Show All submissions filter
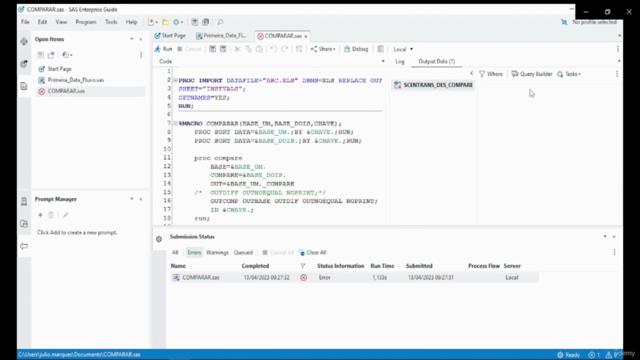Viewport: 640px width, 360px height. coord(175,253)
